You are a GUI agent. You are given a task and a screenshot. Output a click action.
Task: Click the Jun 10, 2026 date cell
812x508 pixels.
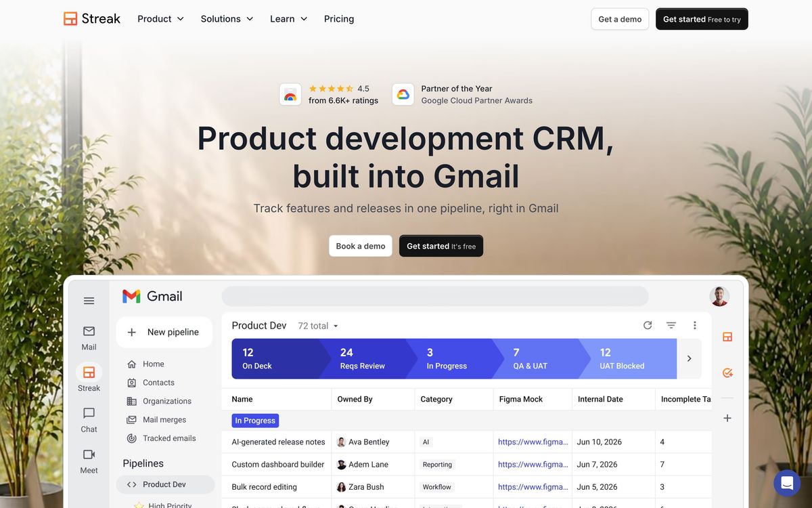(600, 442)
